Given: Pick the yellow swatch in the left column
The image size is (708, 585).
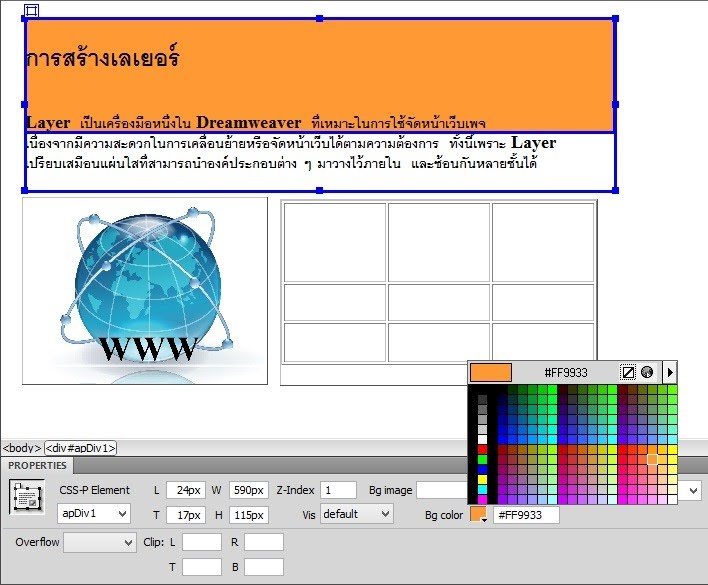Looking at the screenshot, I should pos(483,479).
